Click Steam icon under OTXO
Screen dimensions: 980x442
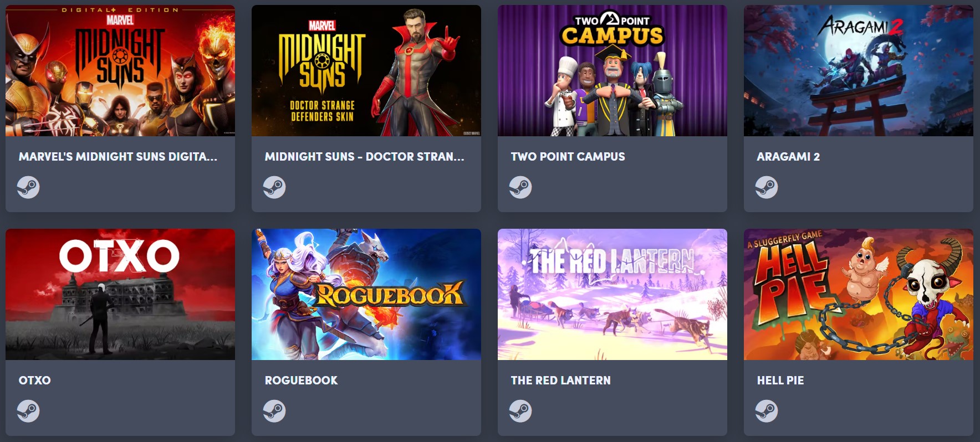click(28, 411)
